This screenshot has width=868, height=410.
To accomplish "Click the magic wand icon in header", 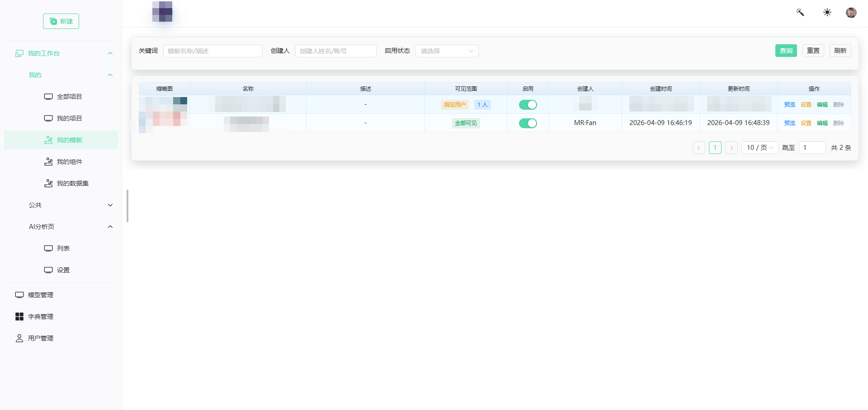I will tap(800, 12).
